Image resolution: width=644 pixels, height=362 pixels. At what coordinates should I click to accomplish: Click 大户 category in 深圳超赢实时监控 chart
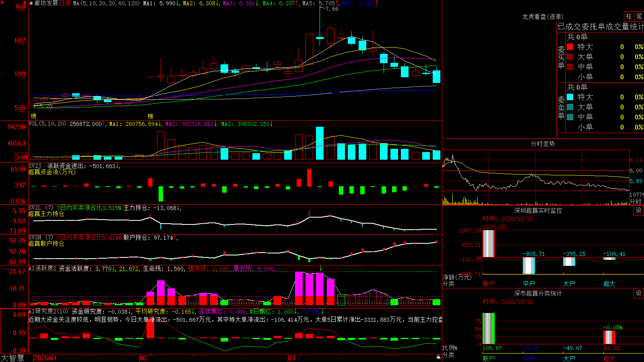[x=569, y=284]
